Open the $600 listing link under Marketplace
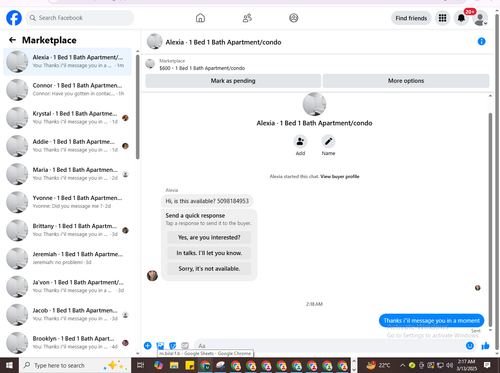Viewport: 500px width, 373px height. tap(202, 68)
